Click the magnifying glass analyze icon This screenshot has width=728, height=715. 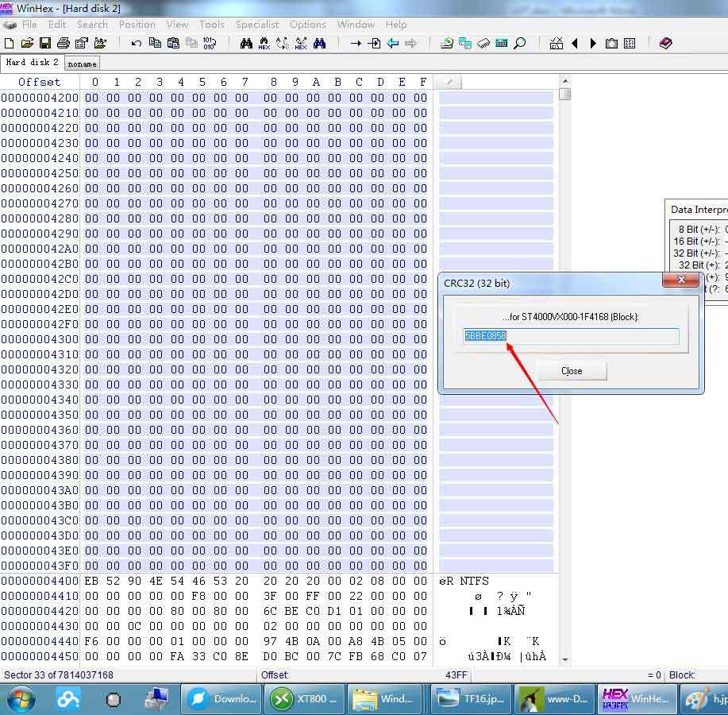point(520,43)
